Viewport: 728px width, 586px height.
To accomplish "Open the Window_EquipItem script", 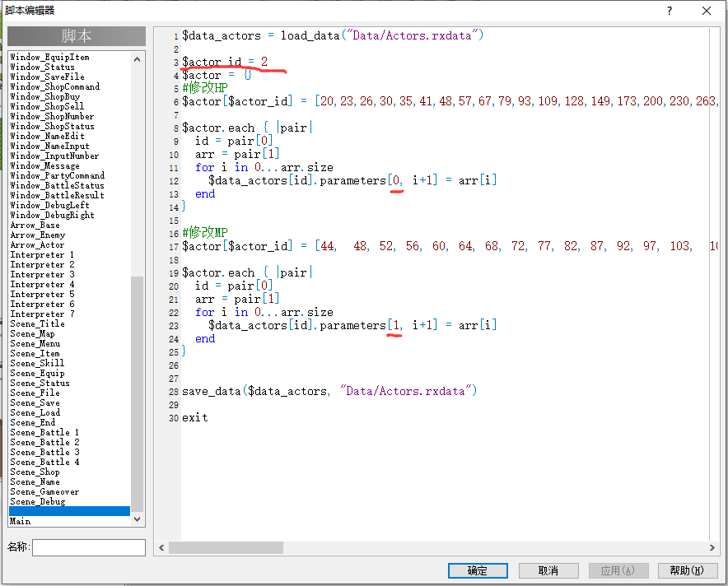I will point(49,57).
